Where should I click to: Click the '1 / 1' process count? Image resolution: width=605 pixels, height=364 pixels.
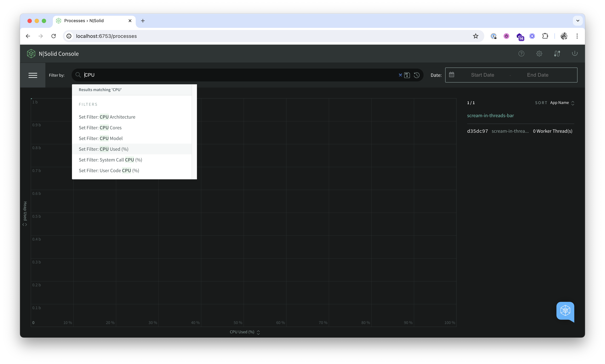[471, 103]
